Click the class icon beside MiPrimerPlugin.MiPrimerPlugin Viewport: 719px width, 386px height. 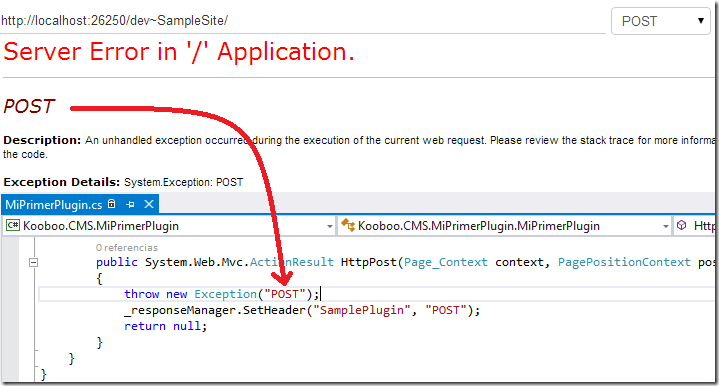[x=348, y=225]
